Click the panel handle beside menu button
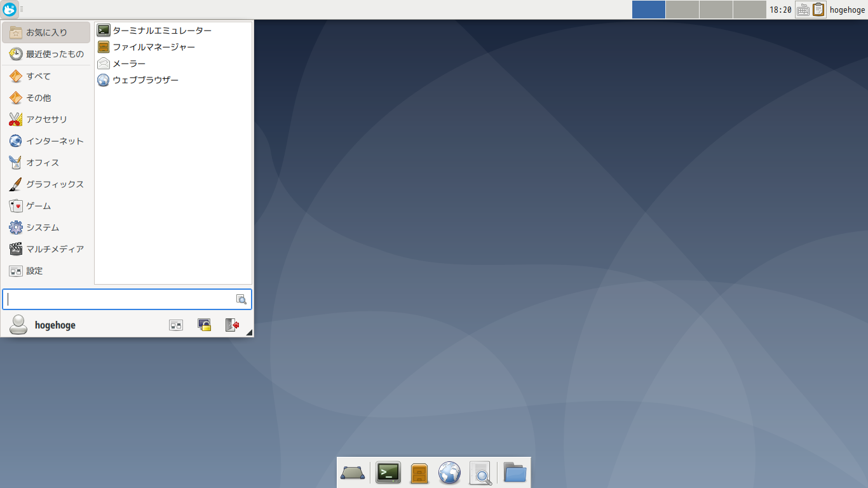The width and height of the screenshot is (868, 488). [x=21, y=10]
